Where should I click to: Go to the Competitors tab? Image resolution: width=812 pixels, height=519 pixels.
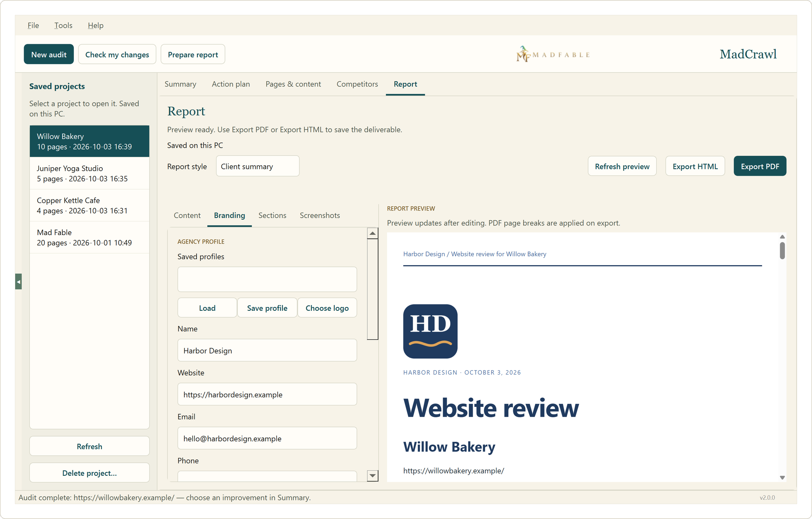(x=357, y=84)
